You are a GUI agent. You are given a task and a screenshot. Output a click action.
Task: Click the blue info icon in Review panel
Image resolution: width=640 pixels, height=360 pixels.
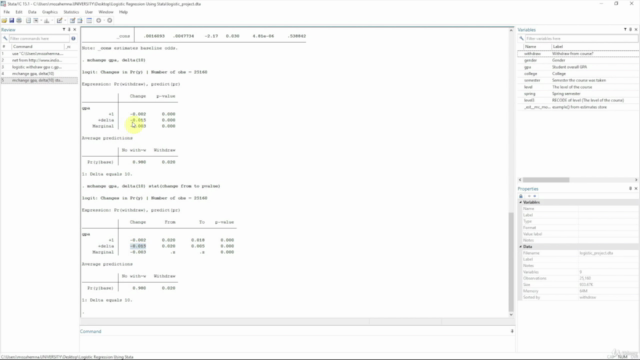click(73, 38)
